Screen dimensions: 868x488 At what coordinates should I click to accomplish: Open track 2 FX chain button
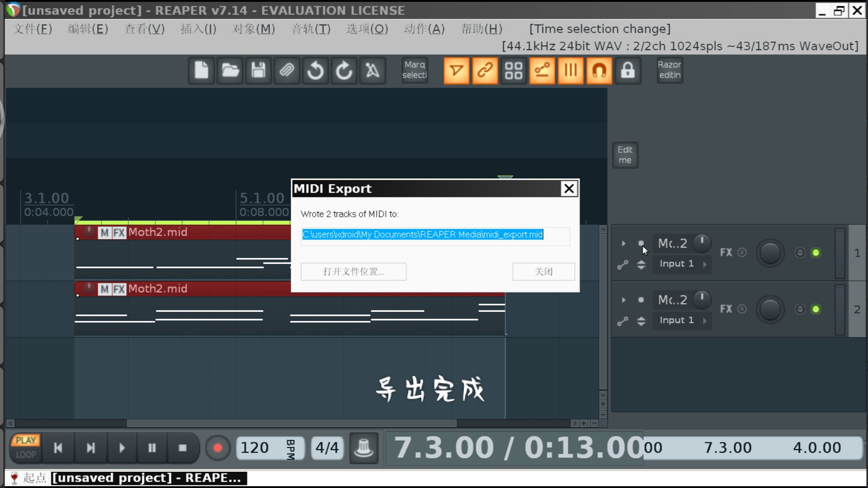point(726,309)
